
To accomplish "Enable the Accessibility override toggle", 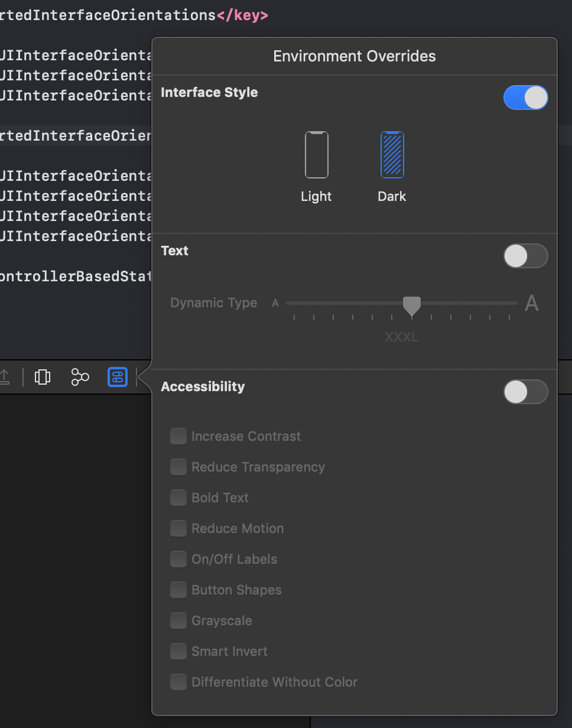I will tap(525, 392).
